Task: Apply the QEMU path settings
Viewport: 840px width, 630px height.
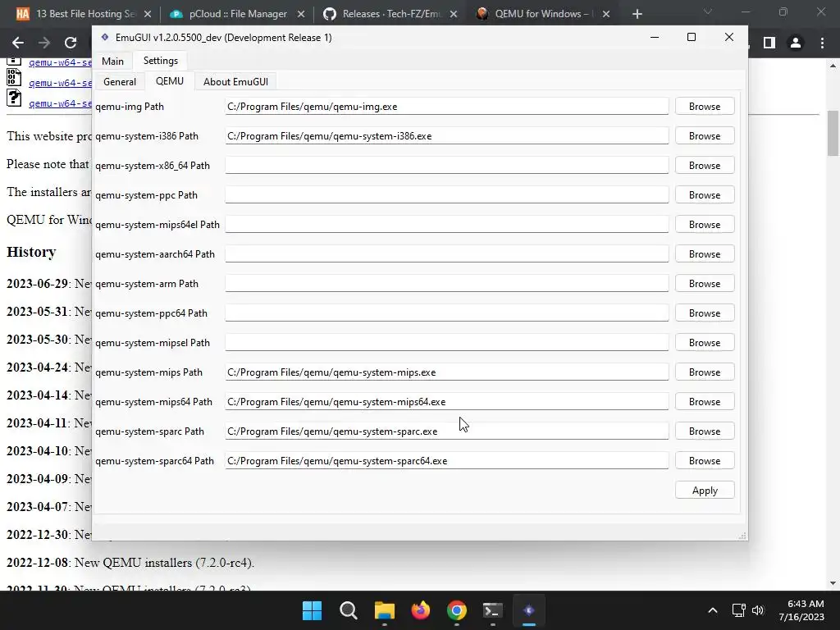Action: click(705, 490)
